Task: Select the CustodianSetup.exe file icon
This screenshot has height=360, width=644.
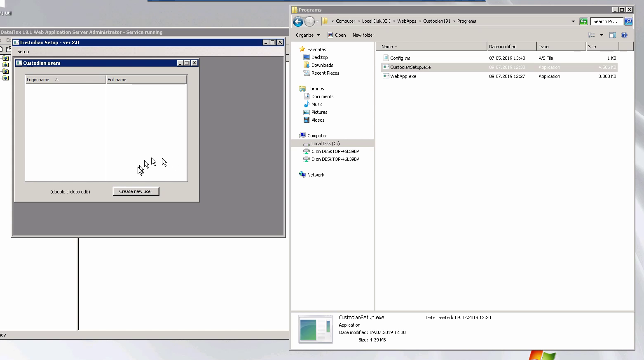Action: [x=386, y=67]
